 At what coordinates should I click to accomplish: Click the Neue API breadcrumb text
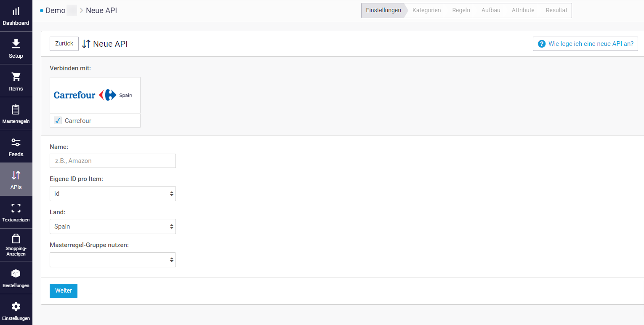click(101, 11)
